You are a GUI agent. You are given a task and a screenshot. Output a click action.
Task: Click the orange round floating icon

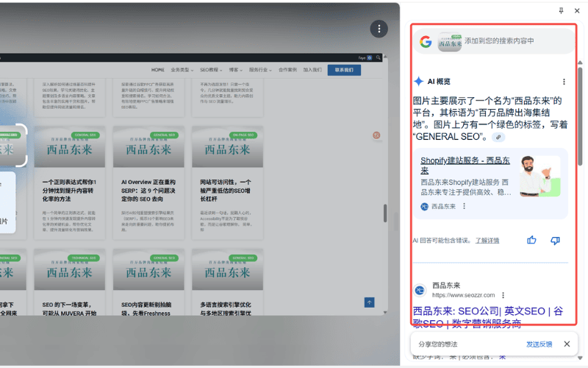(376, 135)
